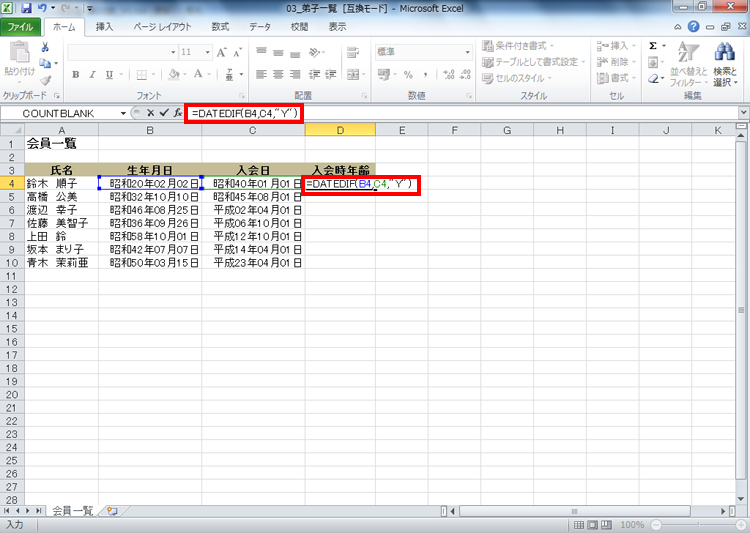Click the accounting currency format icon
This screenshot has width=750, height=533.
pyautogui.click(x=384, y=74)
